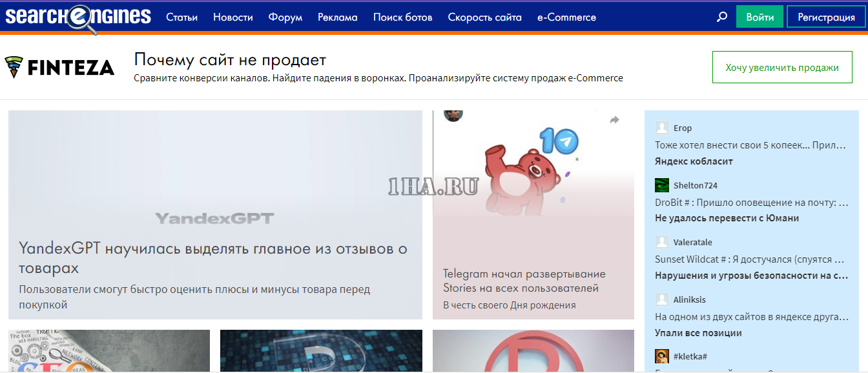Click the share arrow on the Telegram card
The width and height of the screenshot is (868, 373).
pyautogui.click(x=614, y=120)
